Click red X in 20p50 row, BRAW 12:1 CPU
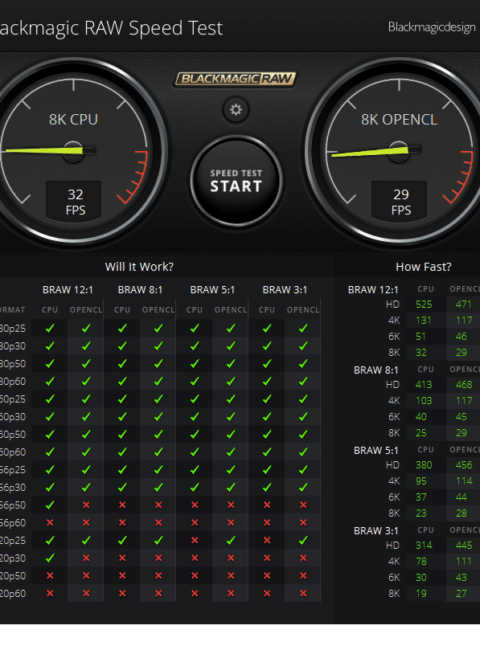Image resolution: width=480 pixels, height=650 pixels. tap(50, 576)
